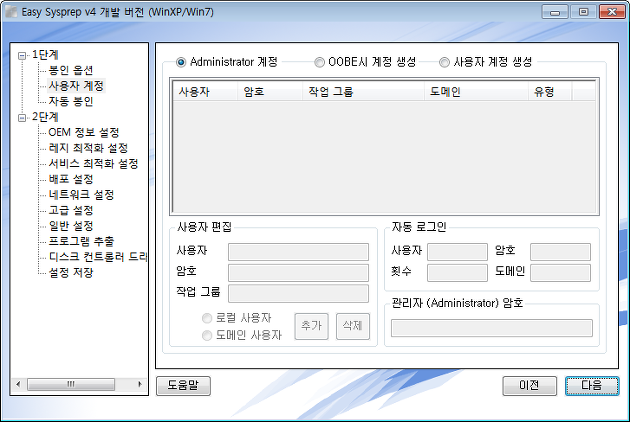Open 프로그램 추출 page
This screenshot has width=630, height=422.
tap(81, 242)
